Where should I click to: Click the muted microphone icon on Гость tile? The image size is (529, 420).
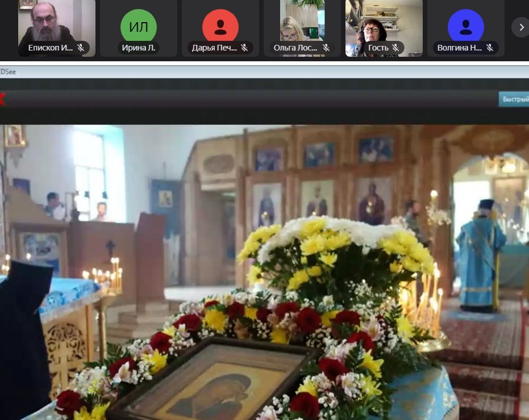pyautogui.click(x=395, y=48)
